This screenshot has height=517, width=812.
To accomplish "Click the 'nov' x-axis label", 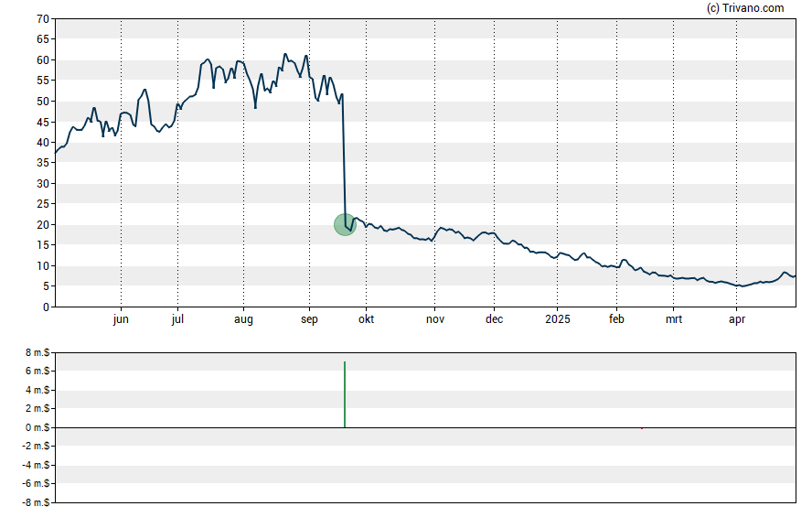I will 435,319.
